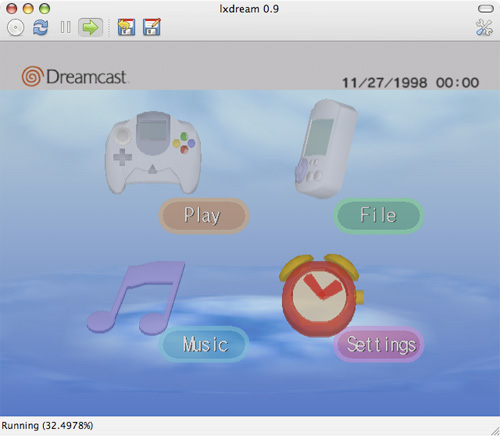Save state using the floppy-with-pencil icon
The width and height of the screenshot is (500, 436).
pyautogui.click(x=152, y=27)
